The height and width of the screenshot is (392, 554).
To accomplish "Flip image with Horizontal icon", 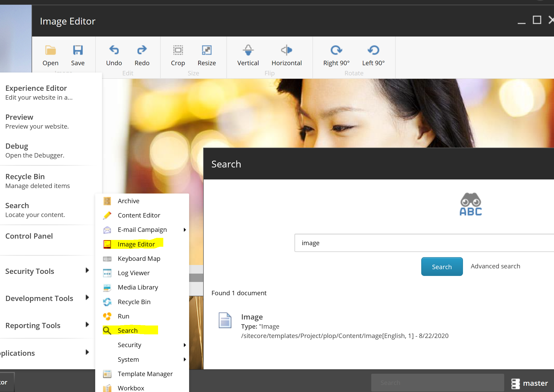I will click(x=286, y=50).
